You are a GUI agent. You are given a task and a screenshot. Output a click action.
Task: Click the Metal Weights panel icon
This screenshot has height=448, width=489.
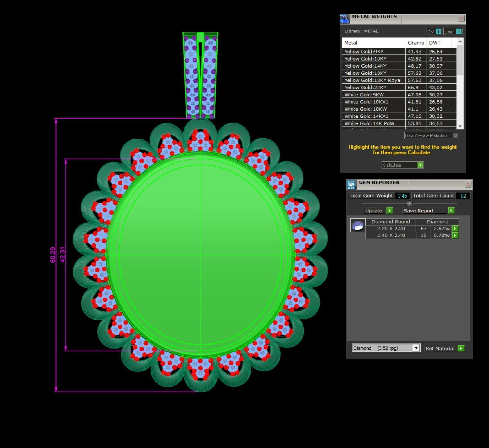[344, 19]
